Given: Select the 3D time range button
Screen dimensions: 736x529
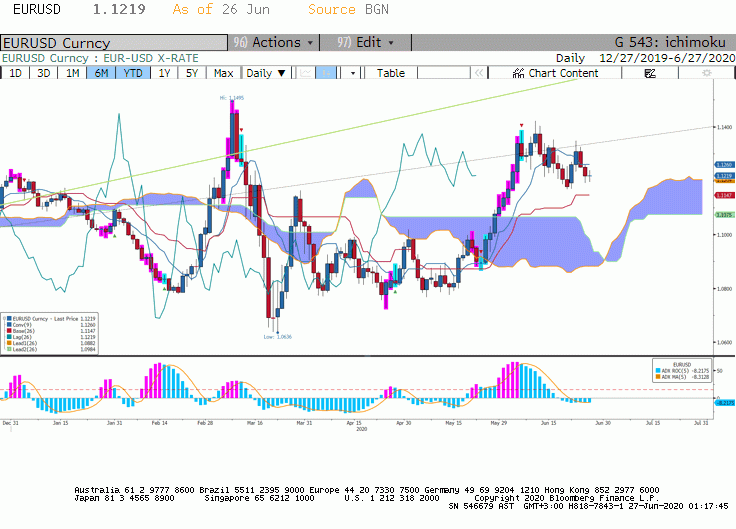Looking at the screenshot, I should click(43, 73).
